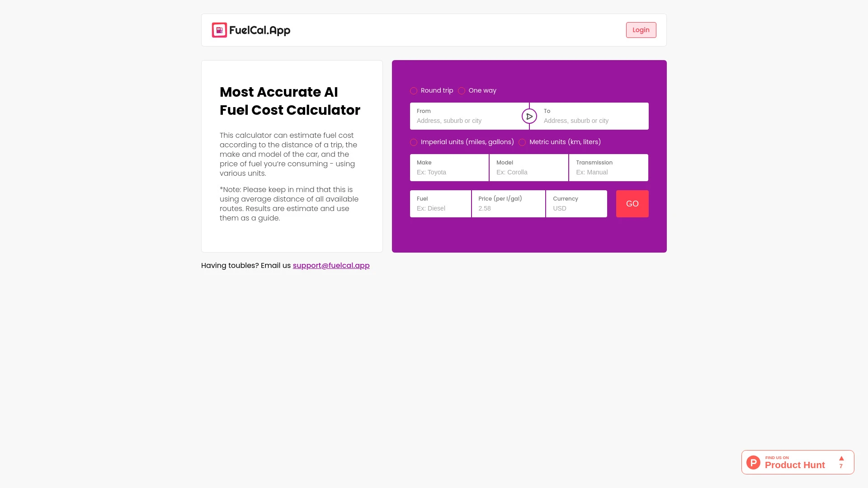
Task: Click the Product Hunt upvote arrow icon
Action: (841, 458)
